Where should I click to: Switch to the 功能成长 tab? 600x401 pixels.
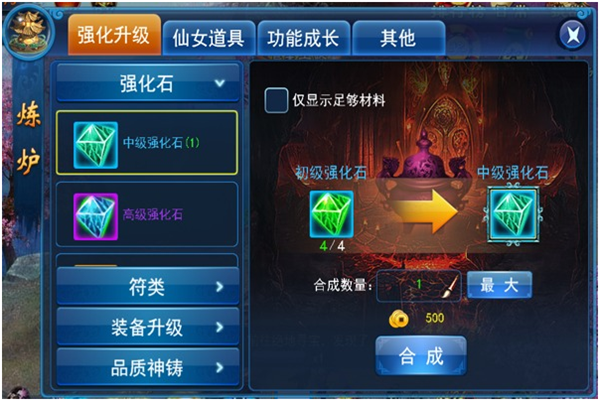coord(304,38)
